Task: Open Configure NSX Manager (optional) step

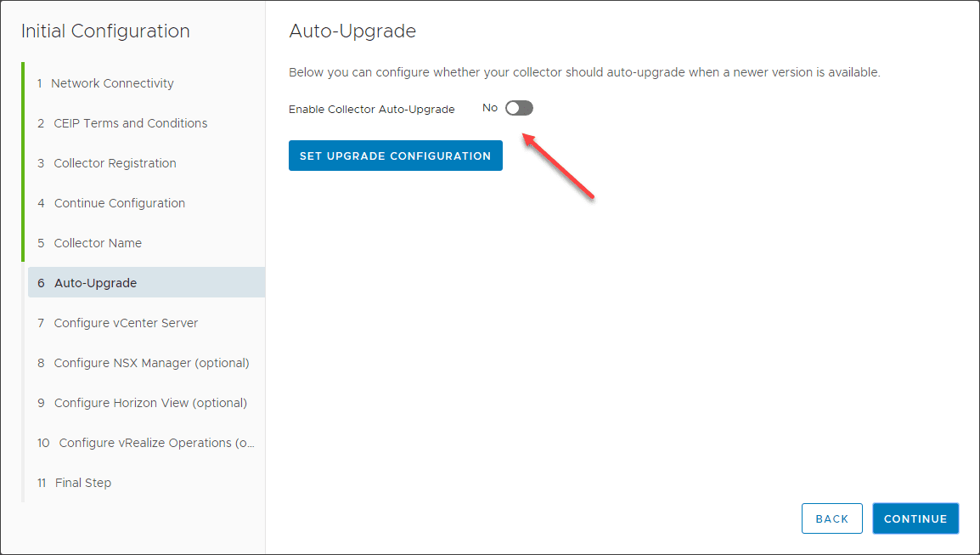Action: pos(151,363)
